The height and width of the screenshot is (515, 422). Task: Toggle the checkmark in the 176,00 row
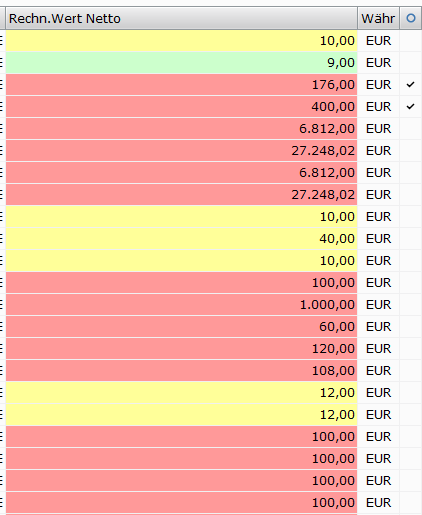pyautogui.click(x=411, y=85)
